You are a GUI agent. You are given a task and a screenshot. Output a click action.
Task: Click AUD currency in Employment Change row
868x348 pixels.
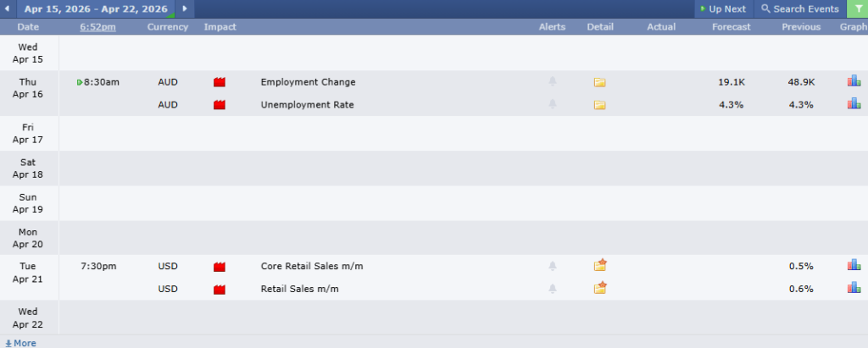168,82
